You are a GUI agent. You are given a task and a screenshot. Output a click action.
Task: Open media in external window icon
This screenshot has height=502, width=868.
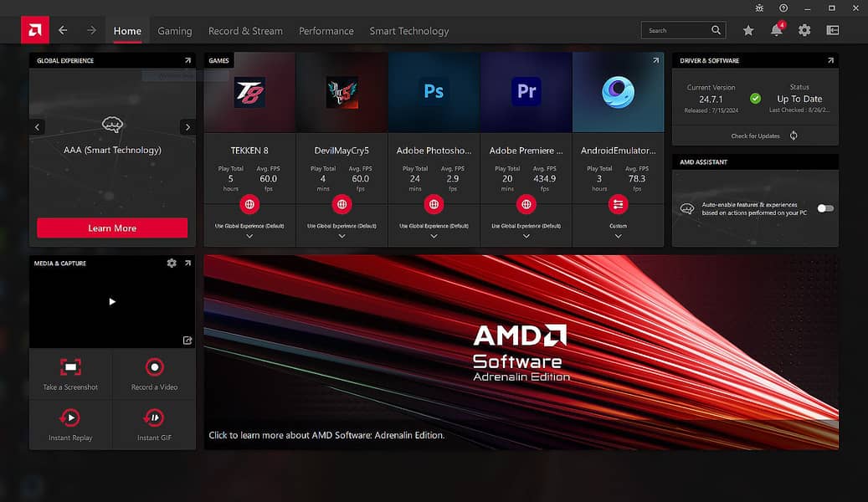[x=187, y=341]
